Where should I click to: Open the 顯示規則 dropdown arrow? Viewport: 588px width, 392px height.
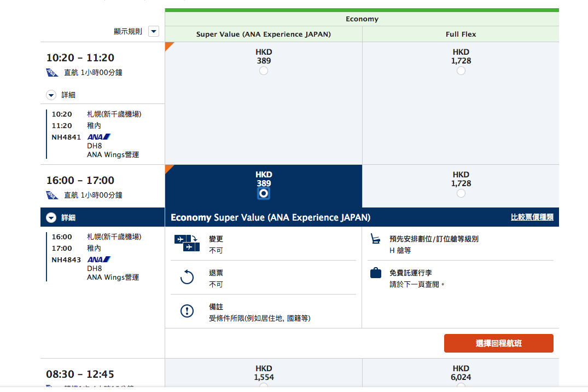[x=154, y=31]
